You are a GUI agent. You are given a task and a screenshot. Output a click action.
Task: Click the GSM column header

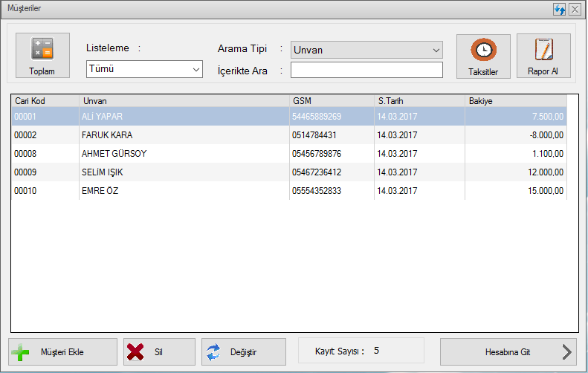(330, 100)
